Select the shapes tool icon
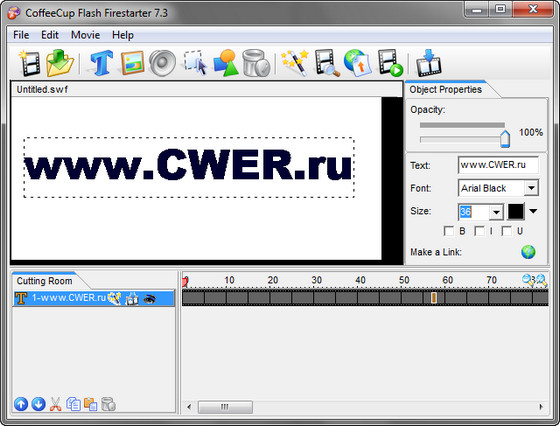The height and width of the screenshot is (426, 560). [226, 63]
